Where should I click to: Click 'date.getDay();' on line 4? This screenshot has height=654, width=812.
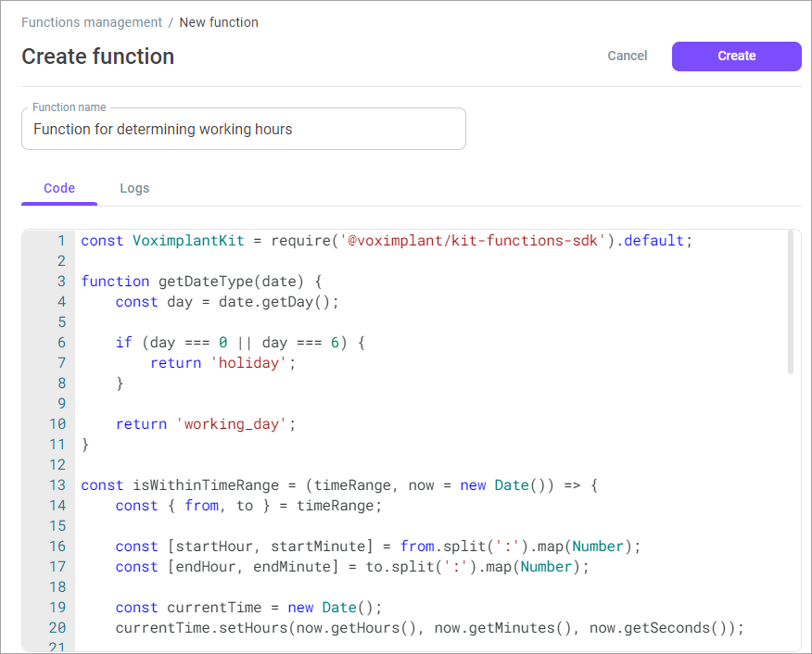coord(279,302)
